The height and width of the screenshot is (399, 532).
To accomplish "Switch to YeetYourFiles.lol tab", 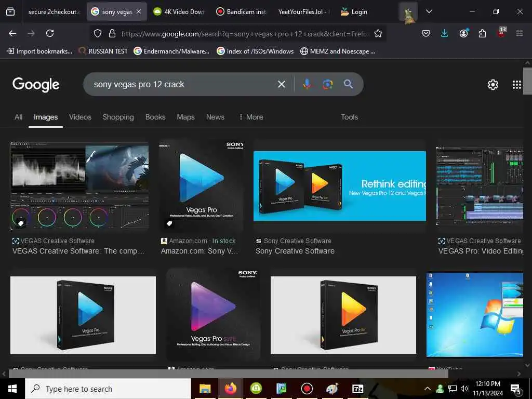I will coord(304,11).
